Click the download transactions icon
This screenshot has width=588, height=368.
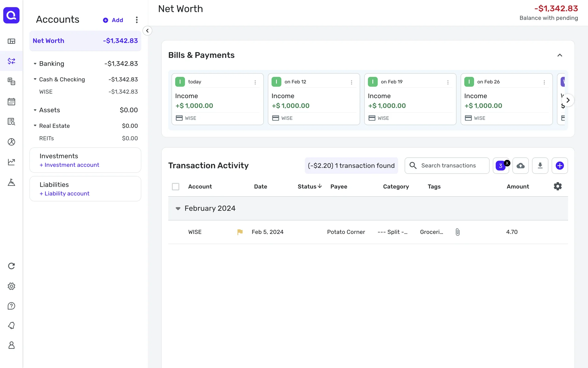(540, 166)
